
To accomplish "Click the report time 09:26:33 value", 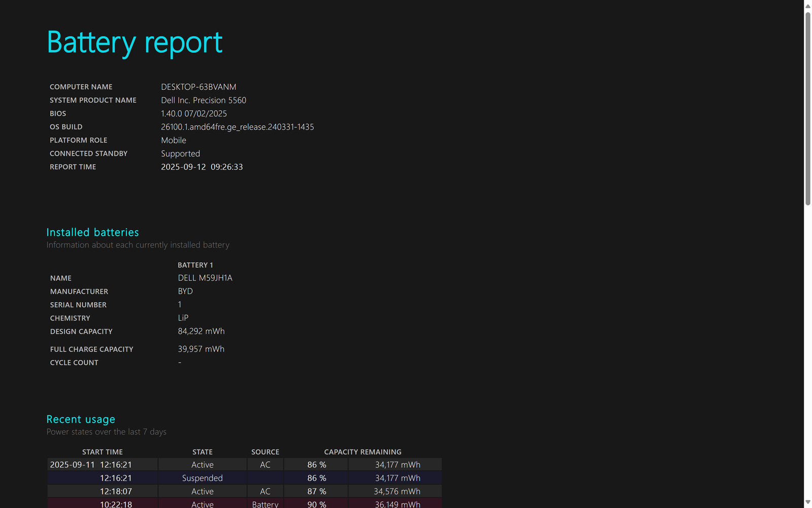I will [226, 167].
